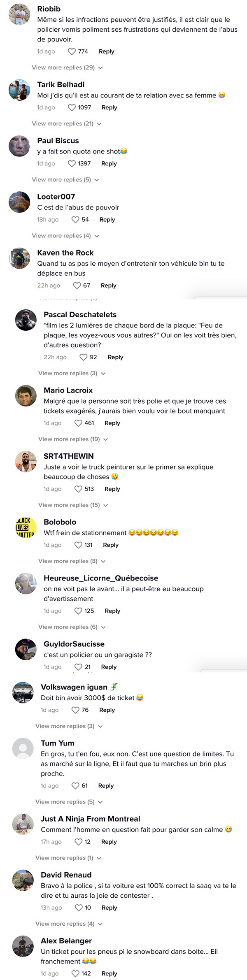Show the 8 replies under Bolobolo's comment
247x980 pixels.
72,561
